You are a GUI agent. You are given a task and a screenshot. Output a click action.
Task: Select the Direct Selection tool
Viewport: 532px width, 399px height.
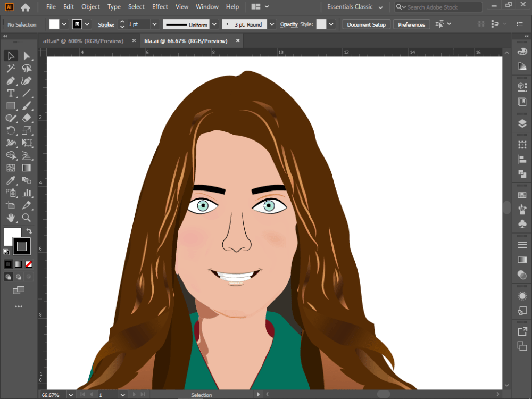pos(27,56)
